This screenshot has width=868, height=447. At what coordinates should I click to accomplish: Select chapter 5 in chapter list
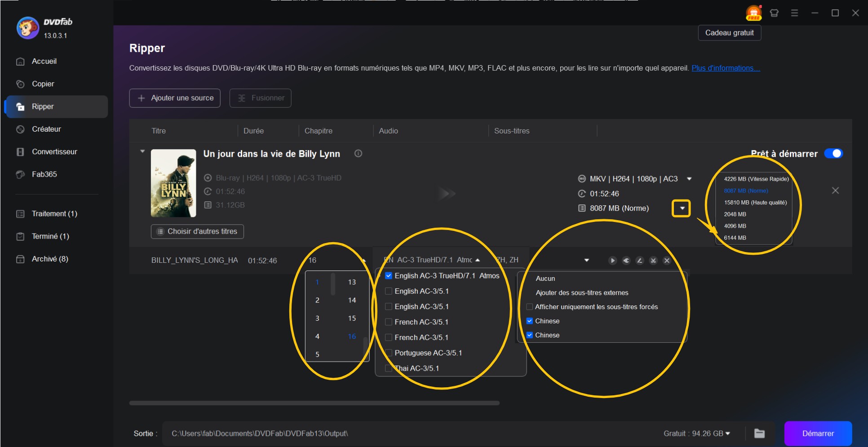317,354
